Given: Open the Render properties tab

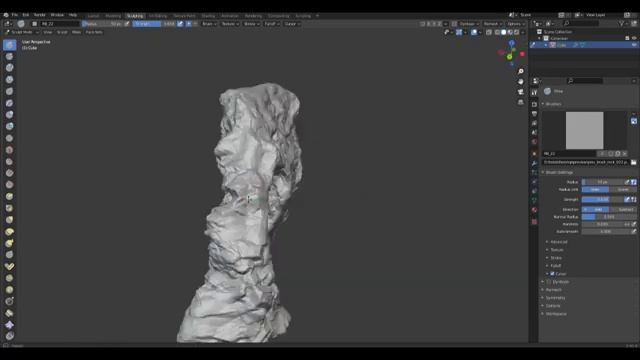Looking at the screenshot, I should click(534, 104).
